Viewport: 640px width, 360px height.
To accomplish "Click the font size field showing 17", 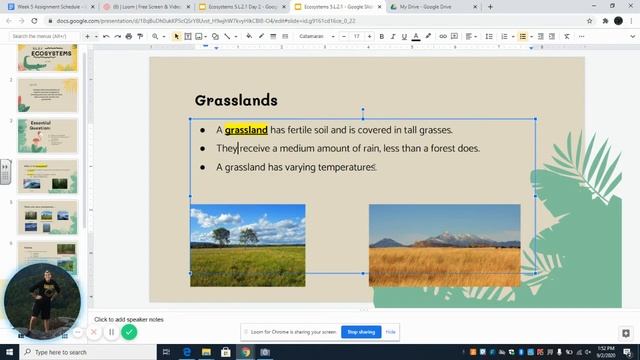I will [x=356, y=36].
